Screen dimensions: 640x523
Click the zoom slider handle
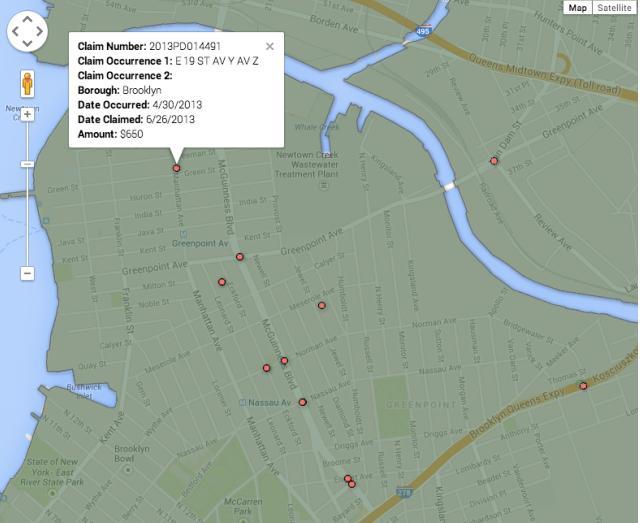27,164
